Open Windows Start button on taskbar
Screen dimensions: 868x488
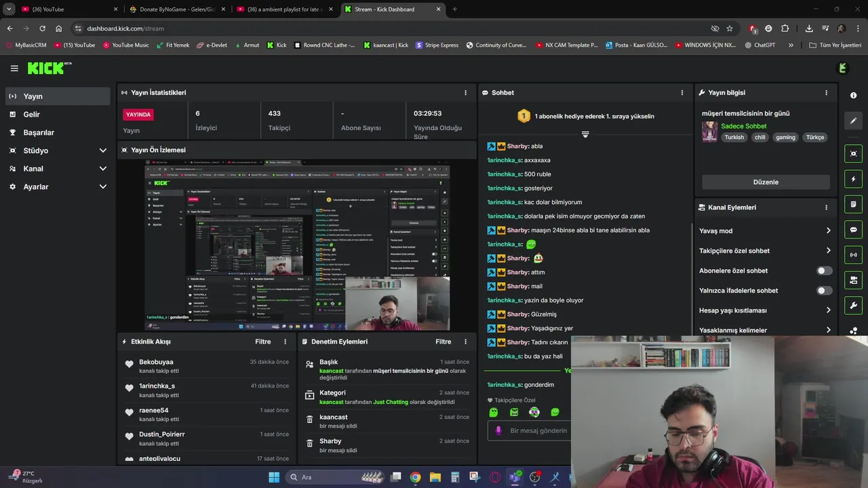pos(274,477)
